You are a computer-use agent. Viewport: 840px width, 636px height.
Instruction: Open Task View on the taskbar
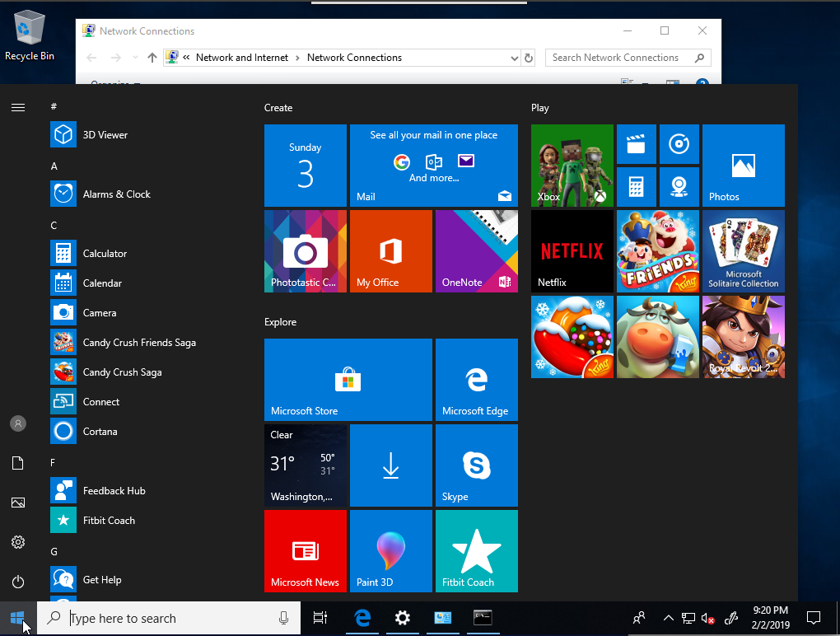320,618
